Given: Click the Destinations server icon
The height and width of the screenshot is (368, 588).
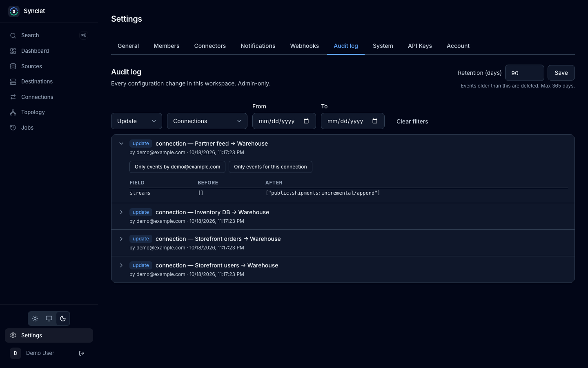Looking at the screenshot, I should 13,82.
